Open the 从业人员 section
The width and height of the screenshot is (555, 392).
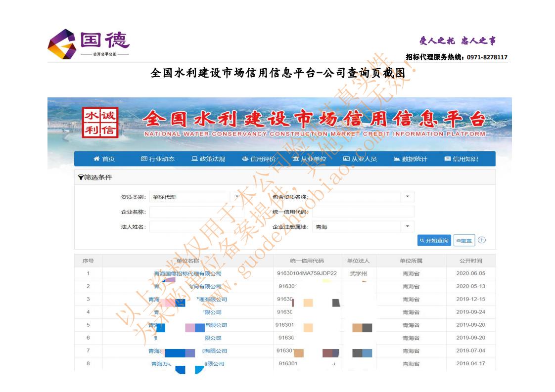coord(360,159)
